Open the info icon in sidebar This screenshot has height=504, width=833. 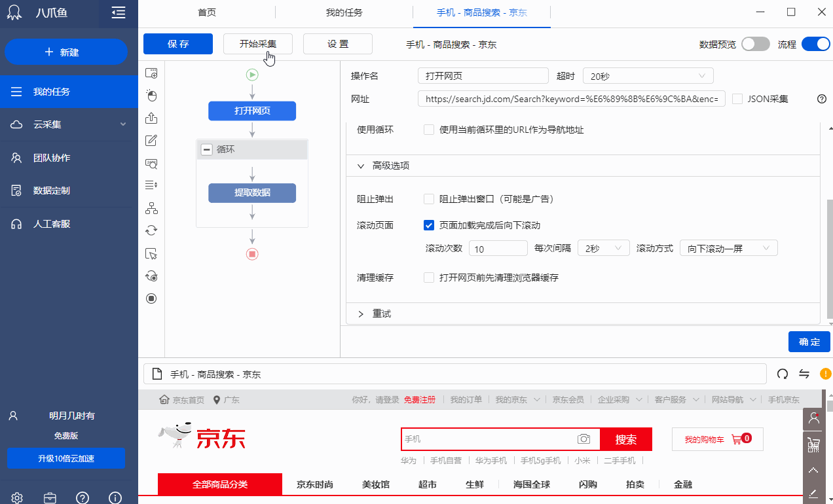pos(115,497)
